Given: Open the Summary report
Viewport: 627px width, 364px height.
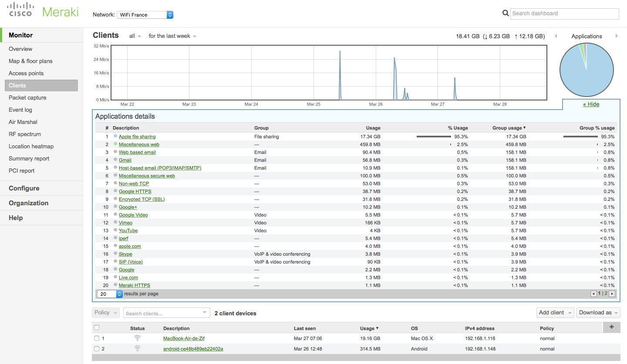Looking at the screenshot, I should tap(29, 159).
